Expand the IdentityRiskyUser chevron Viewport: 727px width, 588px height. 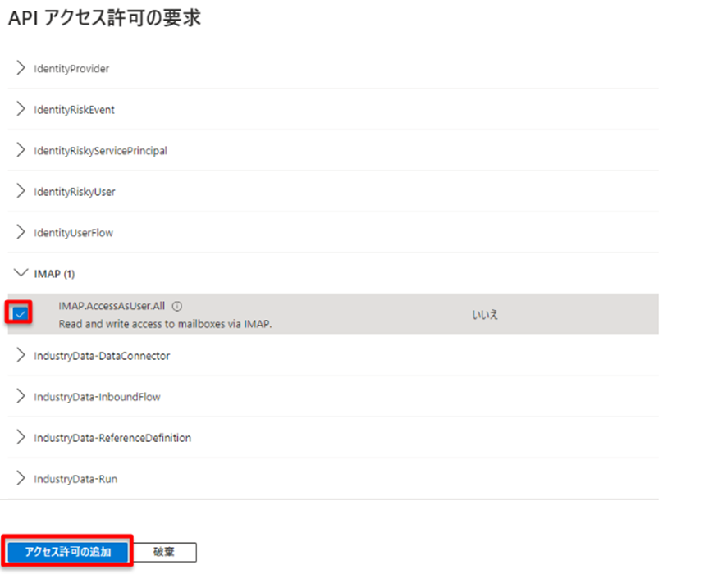pos(21,191)
